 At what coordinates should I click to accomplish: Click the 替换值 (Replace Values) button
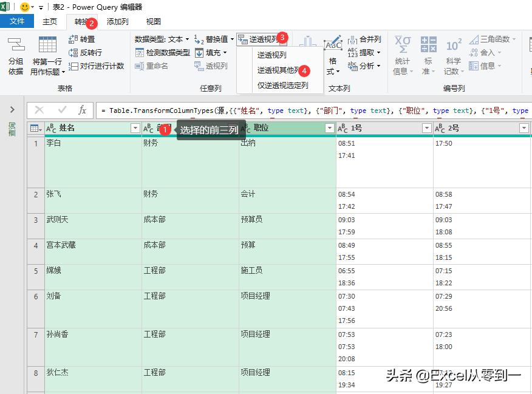coord(217,38)
